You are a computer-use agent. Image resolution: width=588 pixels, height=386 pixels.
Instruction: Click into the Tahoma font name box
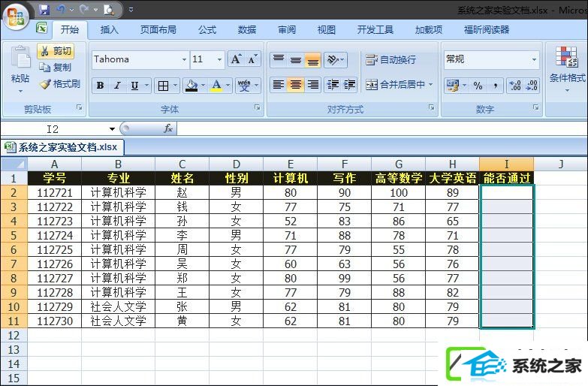[x=135, y=59]
